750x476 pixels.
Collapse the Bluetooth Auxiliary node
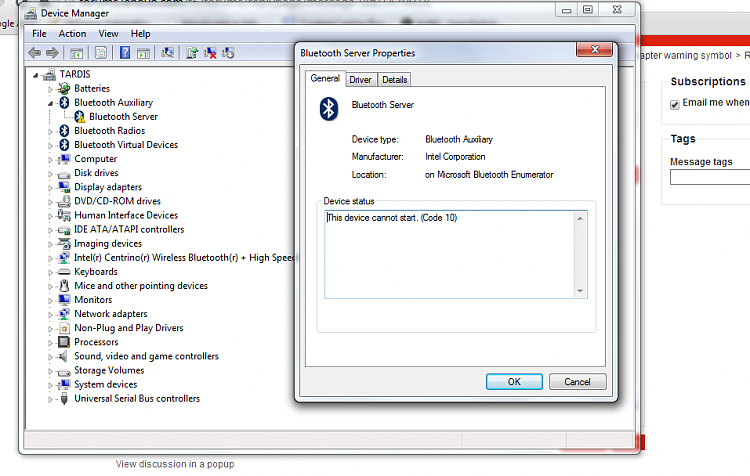click(x=50, y=103)
